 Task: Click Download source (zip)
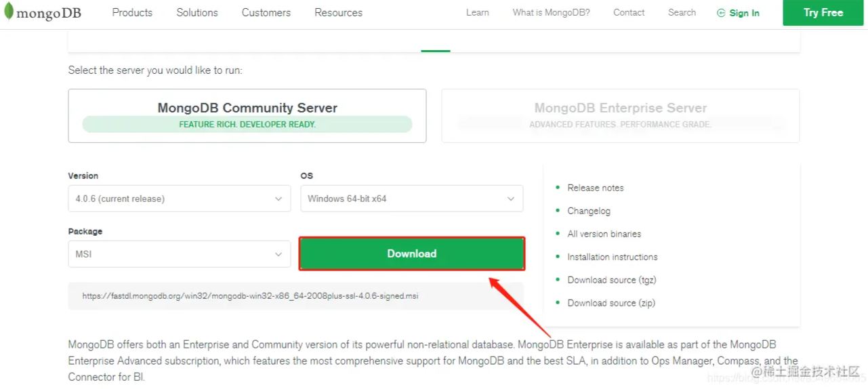(611, 303)
